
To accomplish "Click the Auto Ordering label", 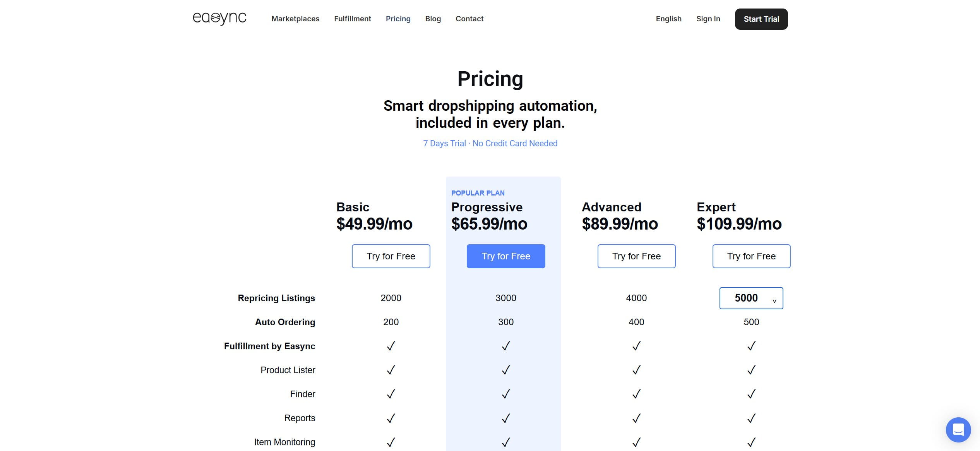I will click(x=285, y=322).
